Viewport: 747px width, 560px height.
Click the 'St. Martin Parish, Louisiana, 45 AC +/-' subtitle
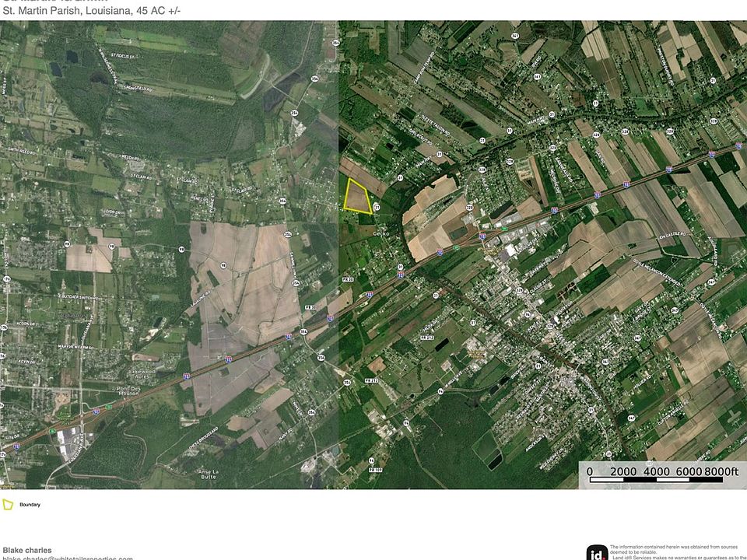click(92, 10)
